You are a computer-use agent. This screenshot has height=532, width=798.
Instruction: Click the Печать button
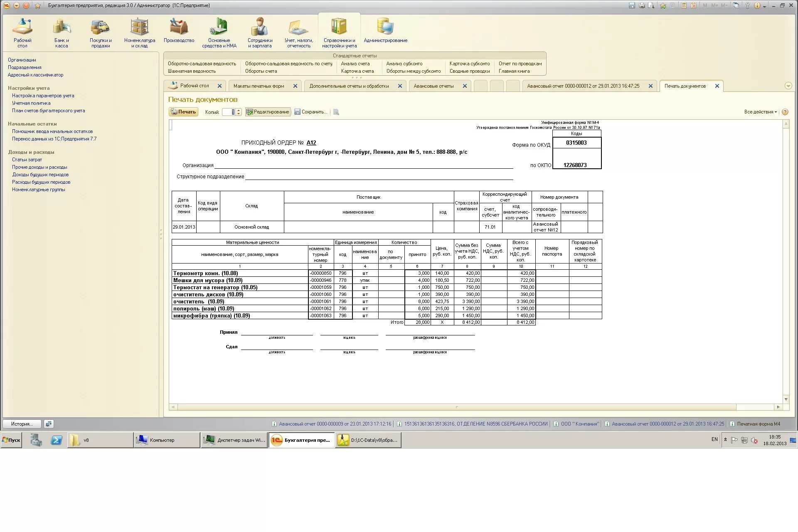point(183,112)
